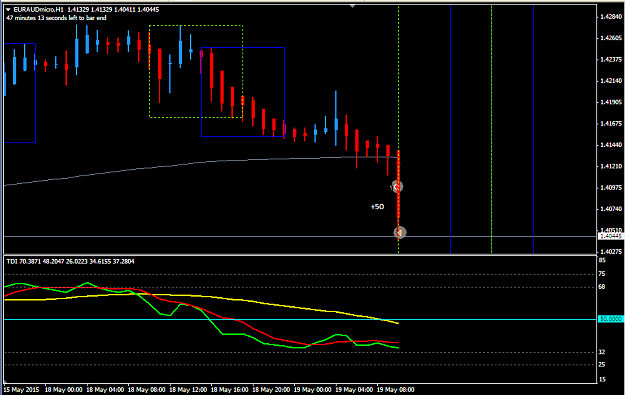Click the '18 May 12:00' time axis label
This screenshot has width=625, height=395.
click(x=188, y=389)
